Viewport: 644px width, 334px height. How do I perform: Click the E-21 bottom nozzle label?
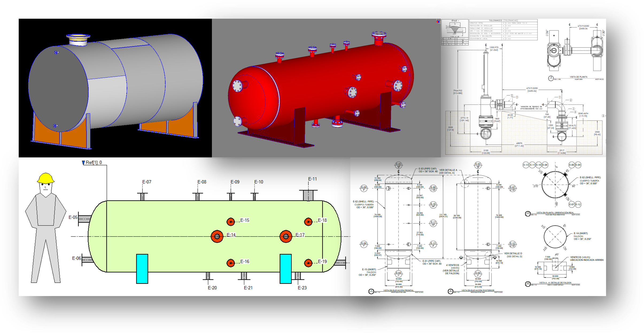tap(248, 288)
